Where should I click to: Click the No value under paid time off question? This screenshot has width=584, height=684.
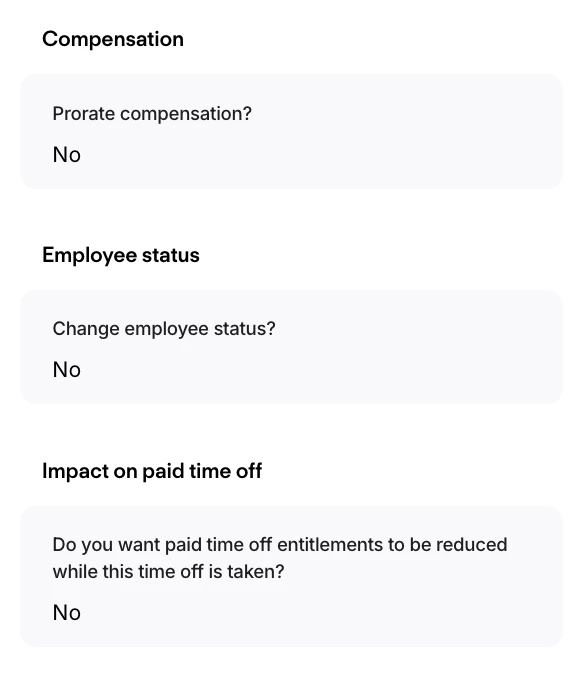(67, 613)
